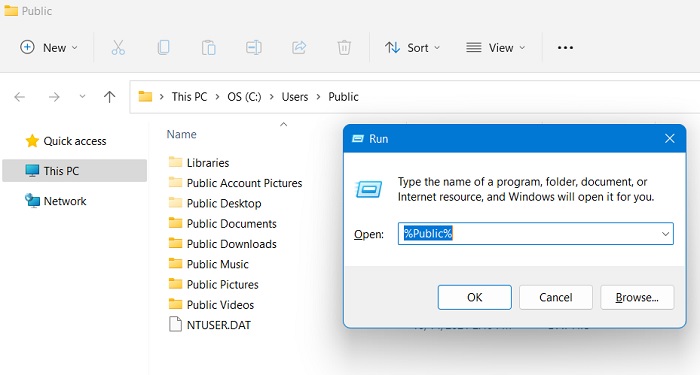700x375 pixels.
Task: Click the Rename icon in toolbar
Action: tap(254, 47)
